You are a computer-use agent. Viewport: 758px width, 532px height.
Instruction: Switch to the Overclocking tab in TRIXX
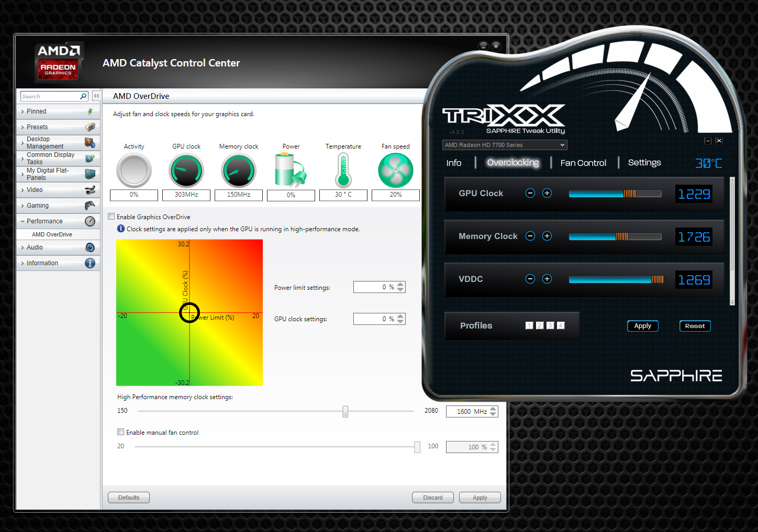click(513, 163)
